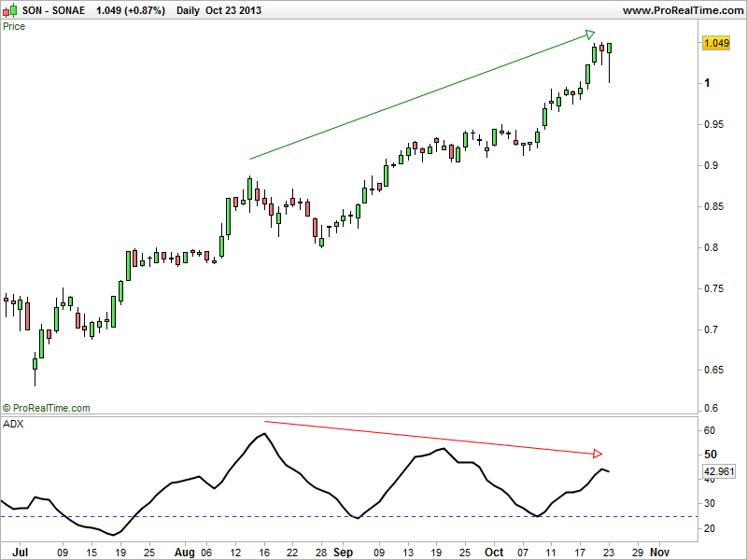The image size is (747, 560).
Task: Click the price axis label '0.85'
Action: [x=713, y=206]
